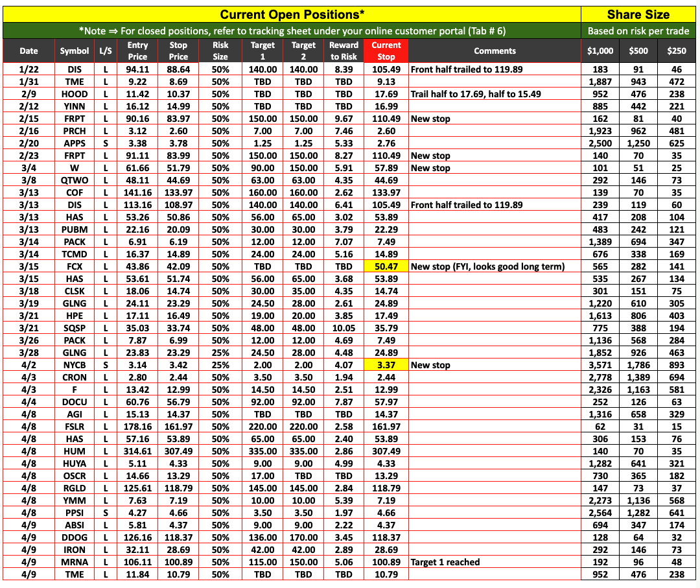Click the "Target 1 reached" comment cell
This screenshot has height=588, width=700.
pyautogui.click(x=445, y=562)
